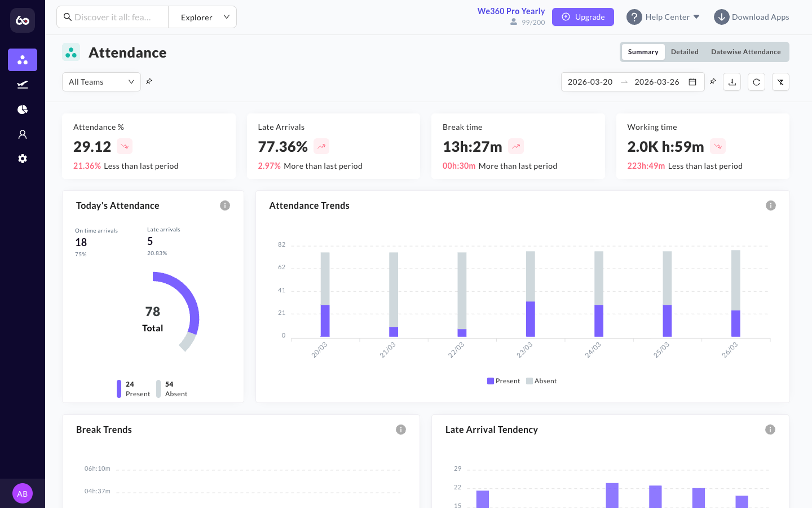Click the Late Arrivals trend-up indicator
Viewport: 812px width, 508px height.
(321, 146)
